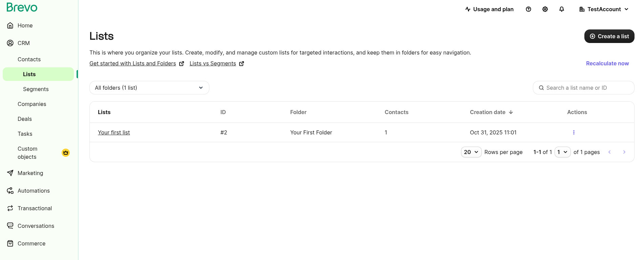Open the TestAccount account menu
644x260 pixels.
[x=604, y=9]
